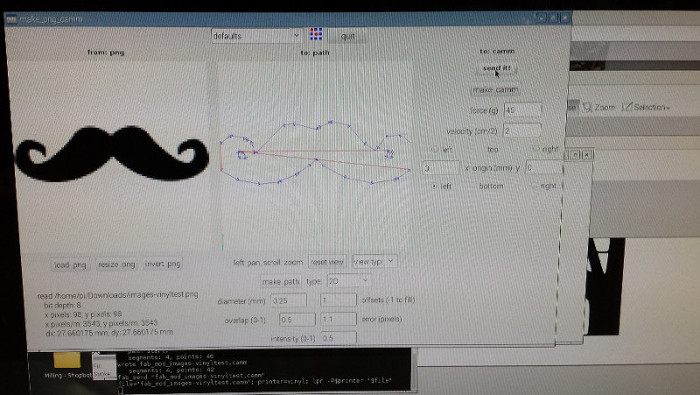Click the reset view button
This screenshot has height=395, width=700.
327,262
